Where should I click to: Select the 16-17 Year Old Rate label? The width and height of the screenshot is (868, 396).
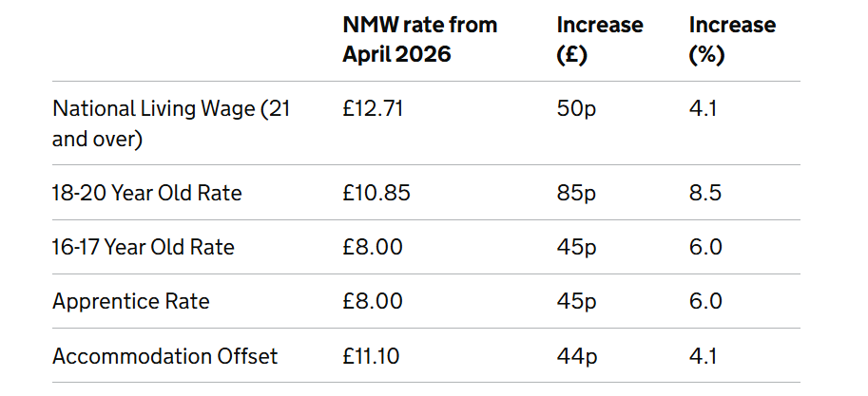[144, 247]
